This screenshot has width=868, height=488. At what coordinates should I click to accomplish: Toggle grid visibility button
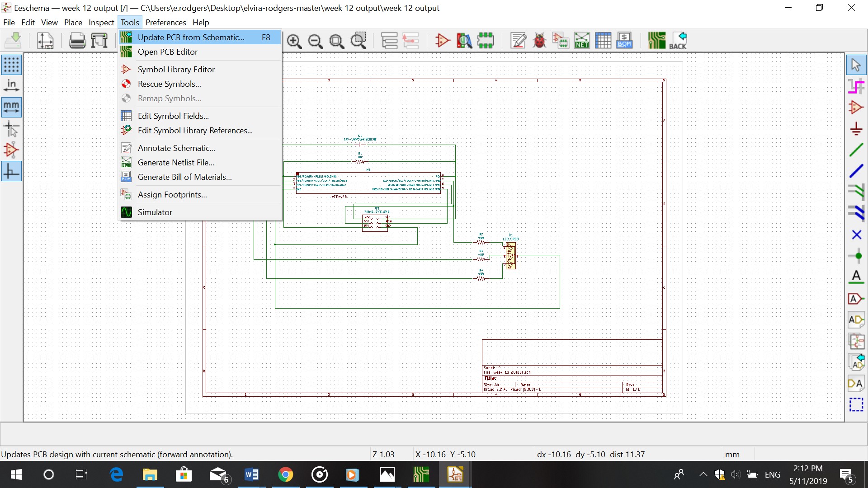11,65
